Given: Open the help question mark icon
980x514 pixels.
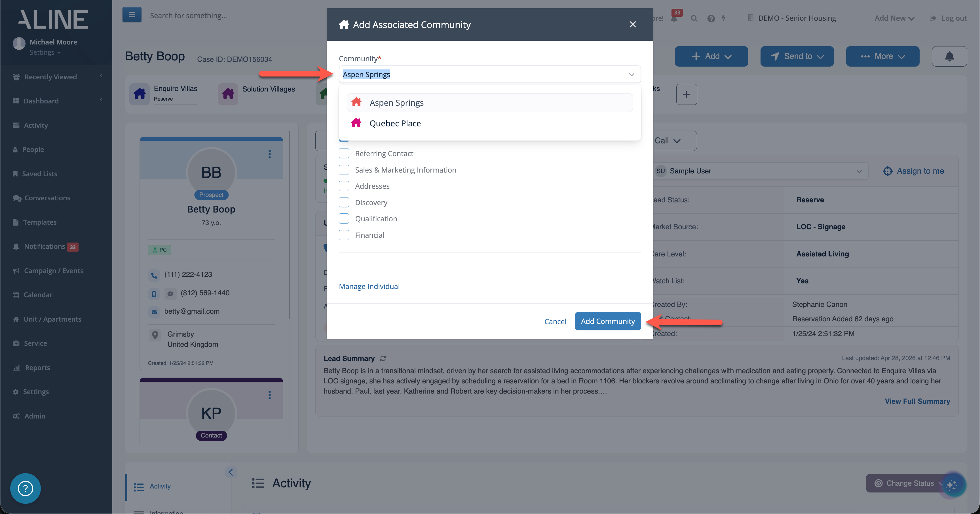Looking at the screenshot, I should pos(711,18).
